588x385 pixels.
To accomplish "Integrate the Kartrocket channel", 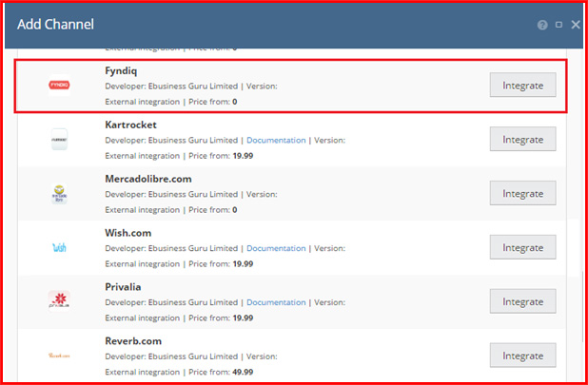I will coord(522,139).
